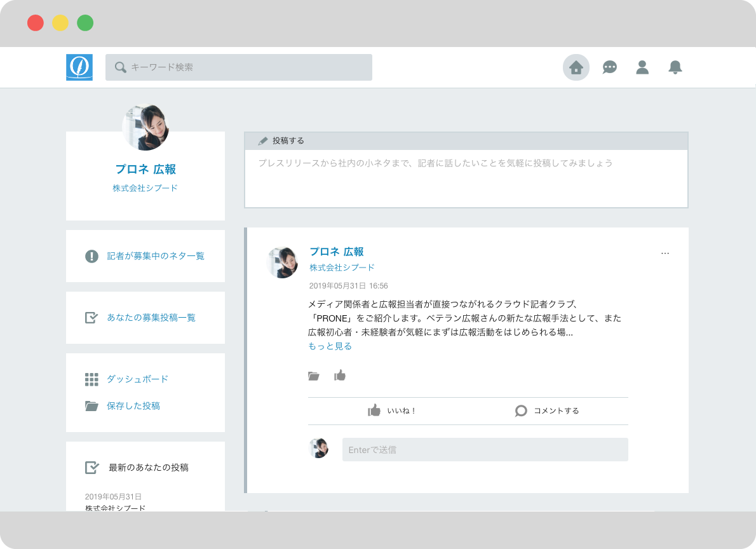This screenshot has width=756, height=549.
Task: Open notifications bell icon
Action: pyautogui.click(x=675, y=67)
